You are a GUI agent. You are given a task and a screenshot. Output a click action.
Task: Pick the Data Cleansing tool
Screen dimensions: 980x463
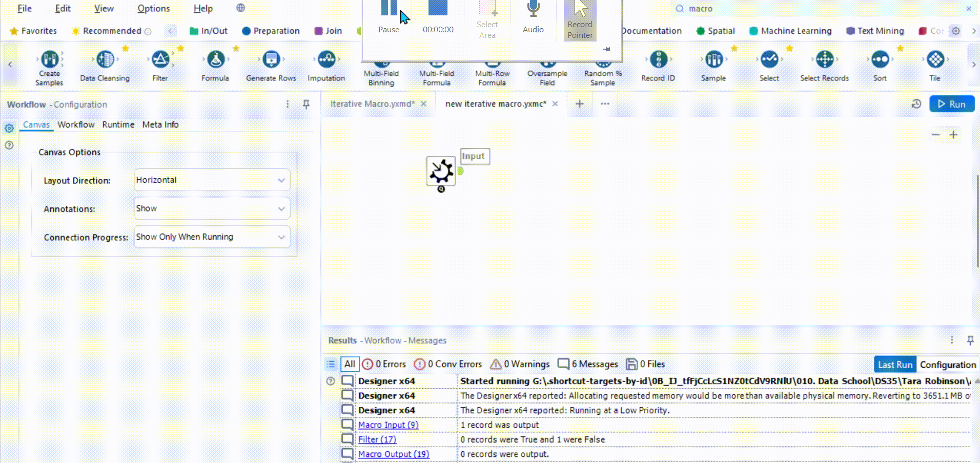pyautogui.click(x=105, y=60)
